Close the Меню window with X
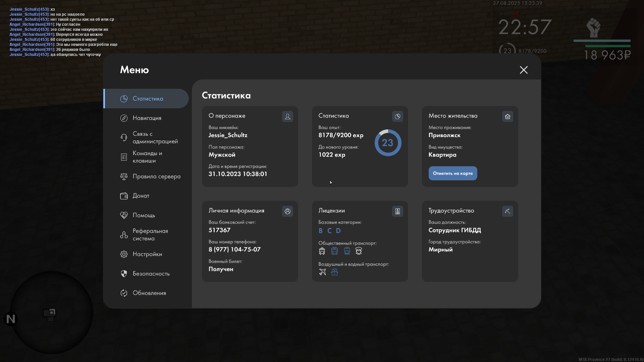The width and height of the screenshot is (644, 362). tap(524, 70)
